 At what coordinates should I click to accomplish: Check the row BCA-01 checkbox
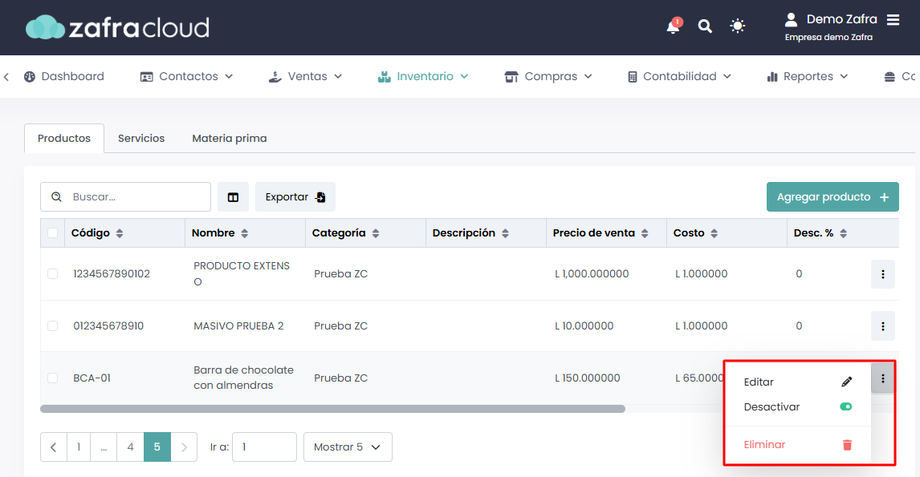(52, 378)
